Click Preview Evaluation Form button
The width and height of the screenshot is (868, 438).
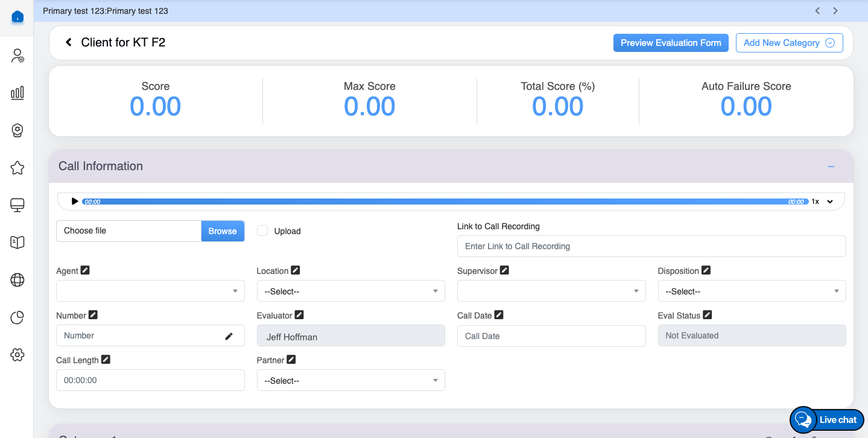(671, 43)
